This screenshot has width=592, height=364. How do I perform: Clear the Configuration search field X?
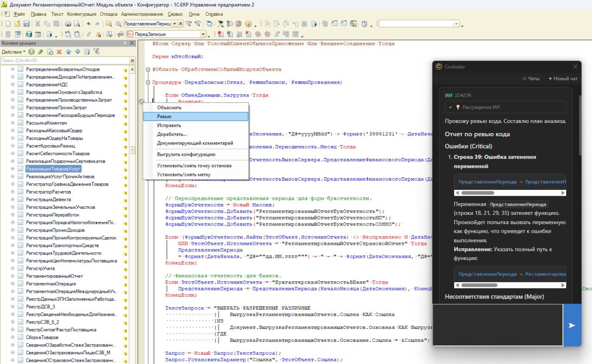click(132, 61)
